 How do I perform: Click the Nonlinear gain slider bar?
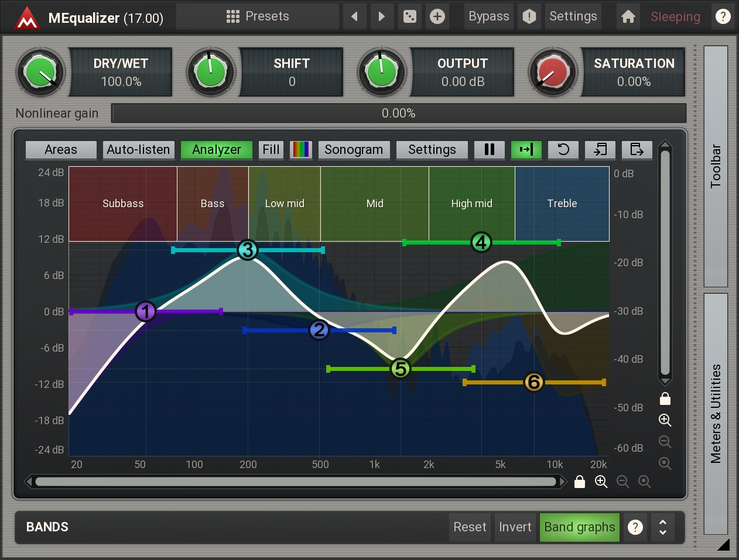click(x=398, y=114)
